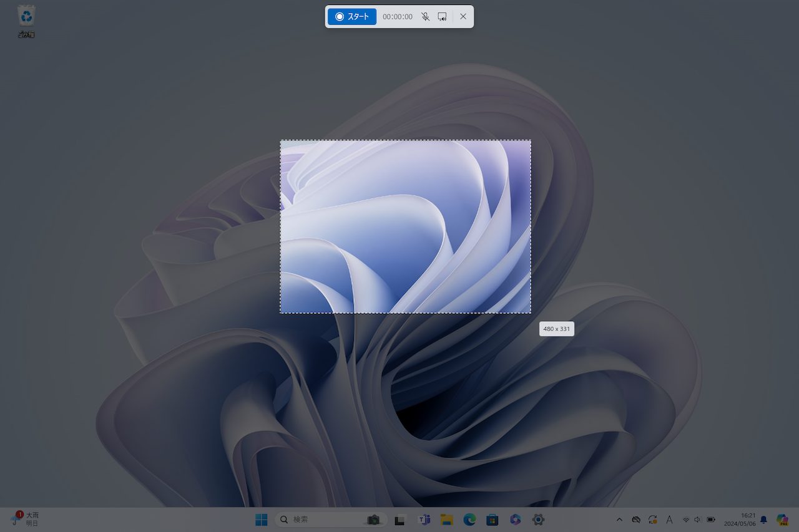Launch Microsoft Edge from taskbar
Image resolution: width=799 pixels, height=532 pixels.
[469, 520]
